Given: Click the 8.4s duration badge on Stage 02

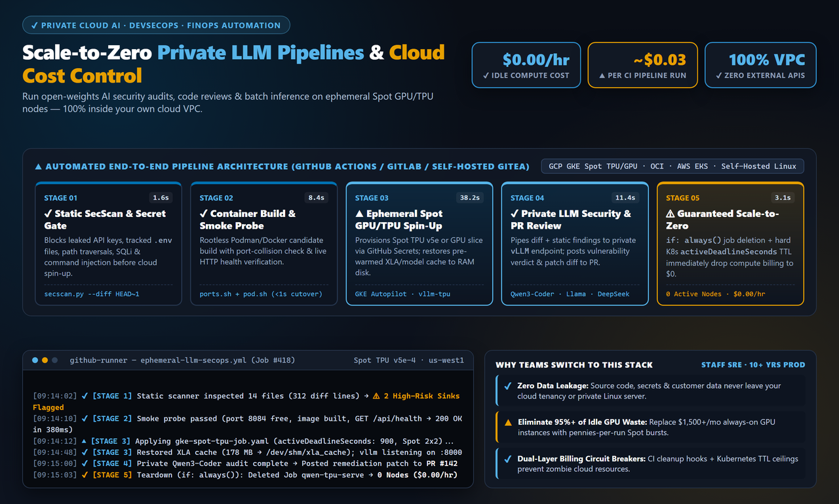Looking at the screenshot, I should (316, 197).
